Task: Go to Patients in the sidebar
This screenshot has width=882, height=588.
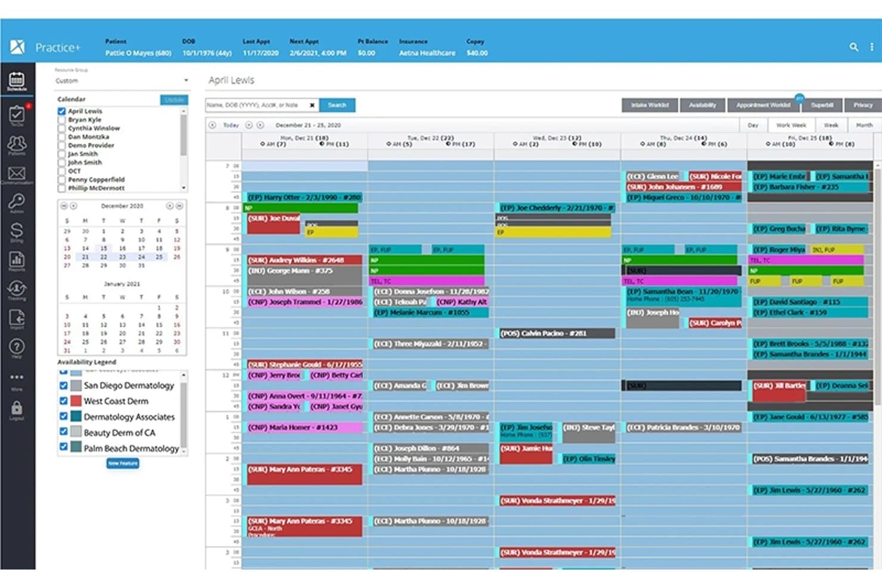Action: 17,145
